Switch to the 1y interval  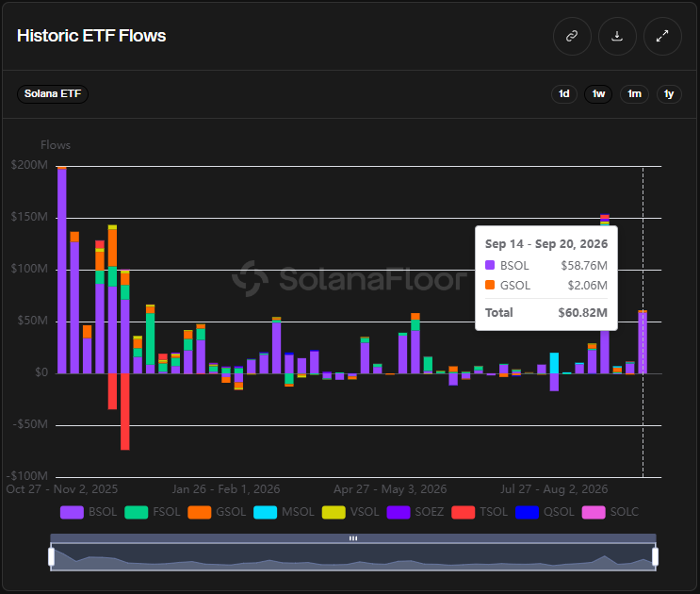pyautogui.click(x=669, y=93)
